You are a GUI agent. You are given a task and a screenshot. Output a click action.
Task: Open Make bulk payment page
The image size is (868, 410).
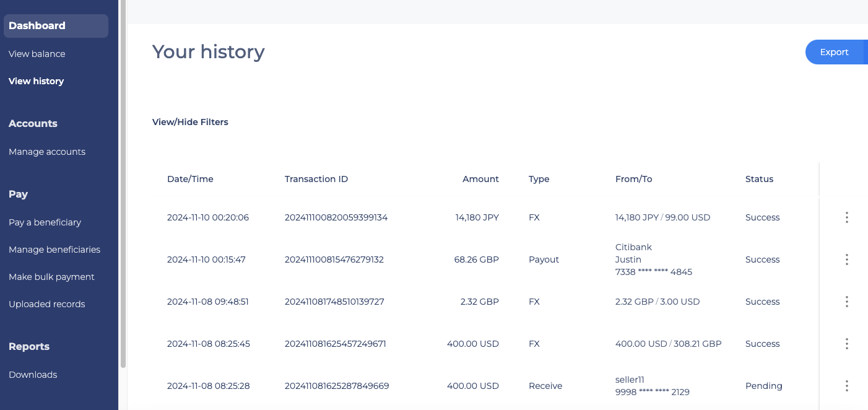[x=51, y=277]
